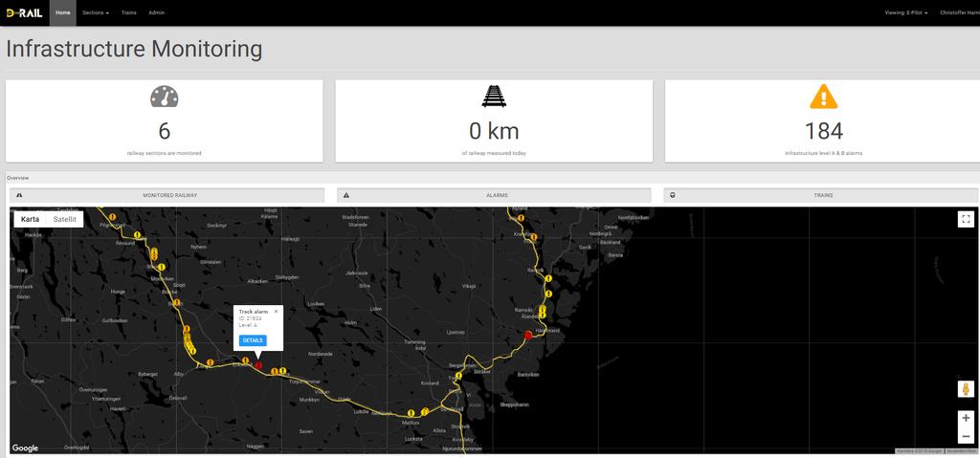Click the speedometer gauge icon
Image resolution: width=980 pixels, height=458 pixels.
click(x=165, y=97)
